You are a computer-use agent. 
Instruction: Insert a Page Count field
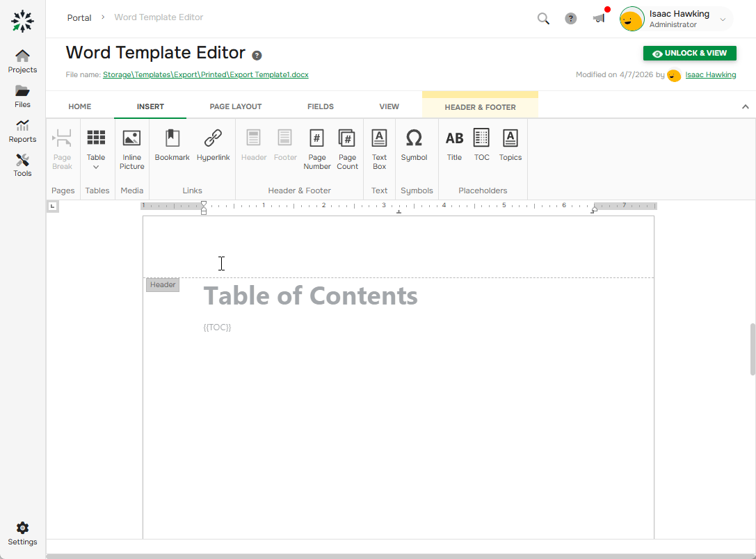click(x=347, y=149)
